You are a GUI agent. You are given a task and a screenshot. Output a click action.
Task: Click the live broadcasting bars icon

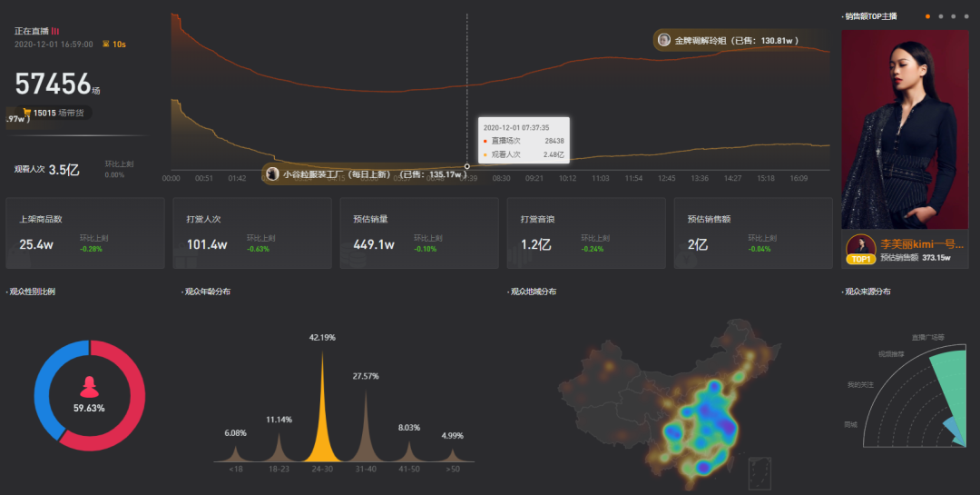[55, 31]
